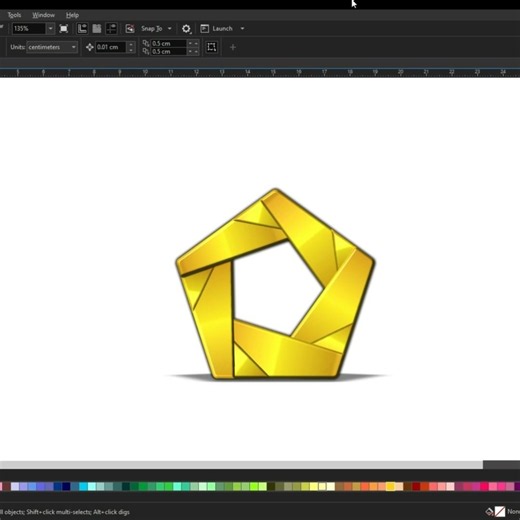
Task: Click the Application Launcher icon
Action: click(x=204, y=29)
